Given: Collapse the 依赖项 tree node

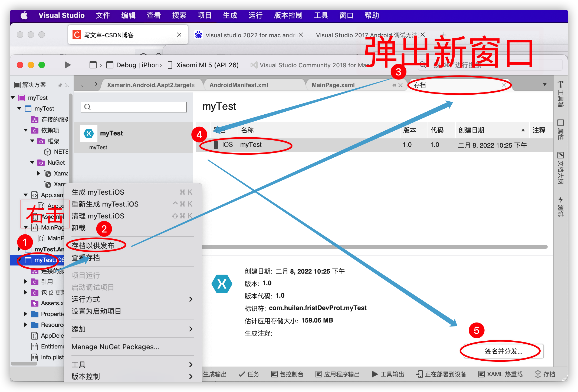Looking at the screenshot, I should pos(26,130).
